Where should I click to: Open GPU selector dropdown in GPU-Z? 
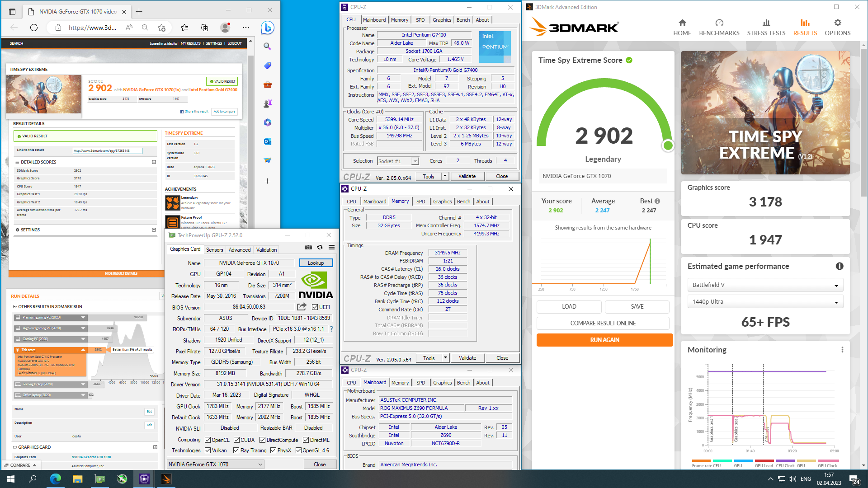[216, 465]
